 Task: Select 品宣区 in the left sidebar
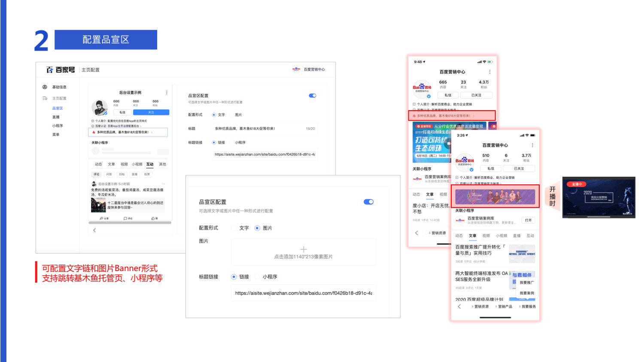pyautogui.click(x=58, y=108)
